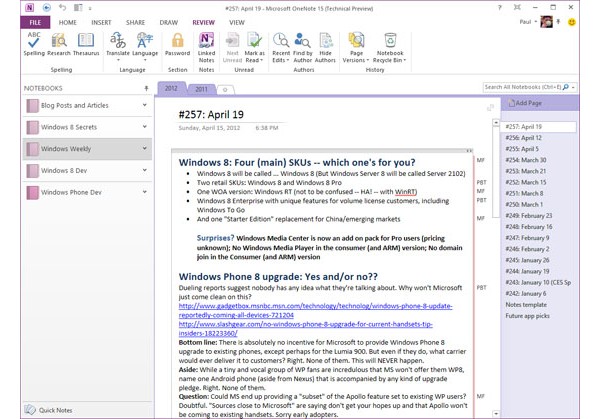Viewport: 600px width, 419px height.
Task: Open Customize Quick Access Toolbar dropdown
Action: pos(90,8)
